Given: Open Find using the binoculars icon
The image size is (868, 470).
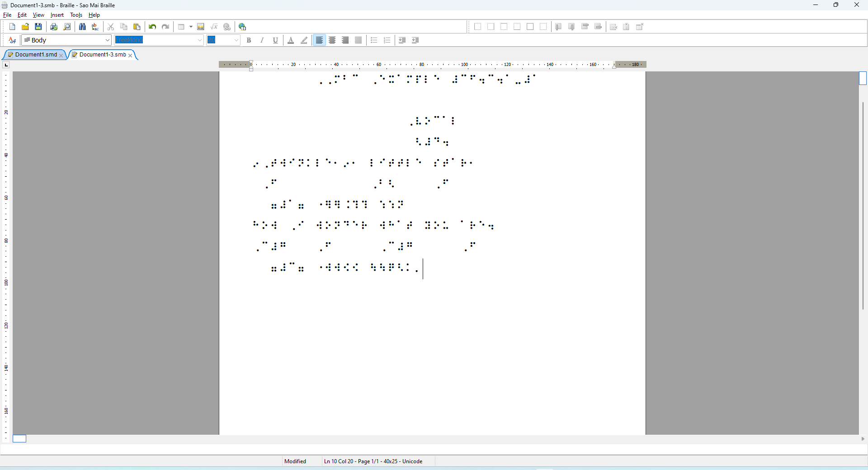Looking at the screenshot, I should [82, 27].
